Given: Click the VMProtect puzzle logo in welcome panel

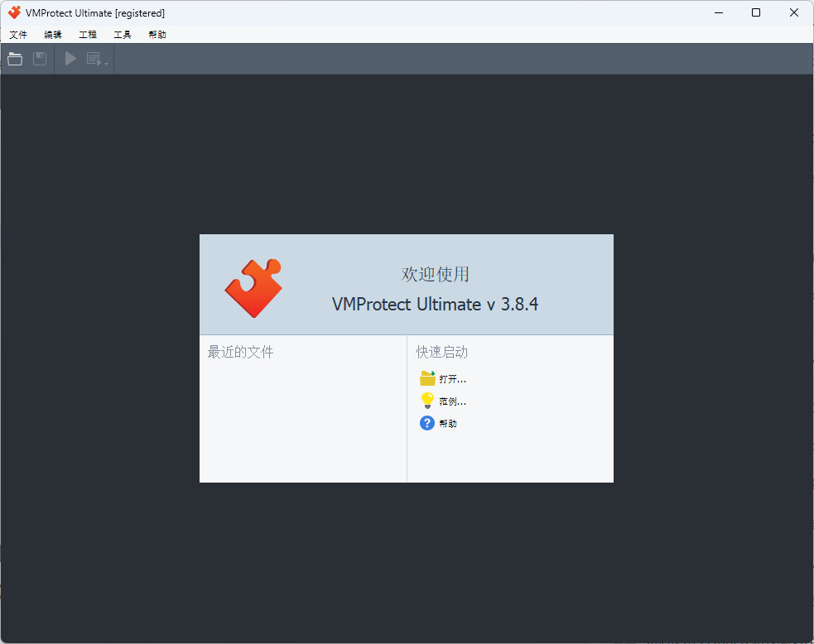Looking at the screenshot, I should point(253,288).
